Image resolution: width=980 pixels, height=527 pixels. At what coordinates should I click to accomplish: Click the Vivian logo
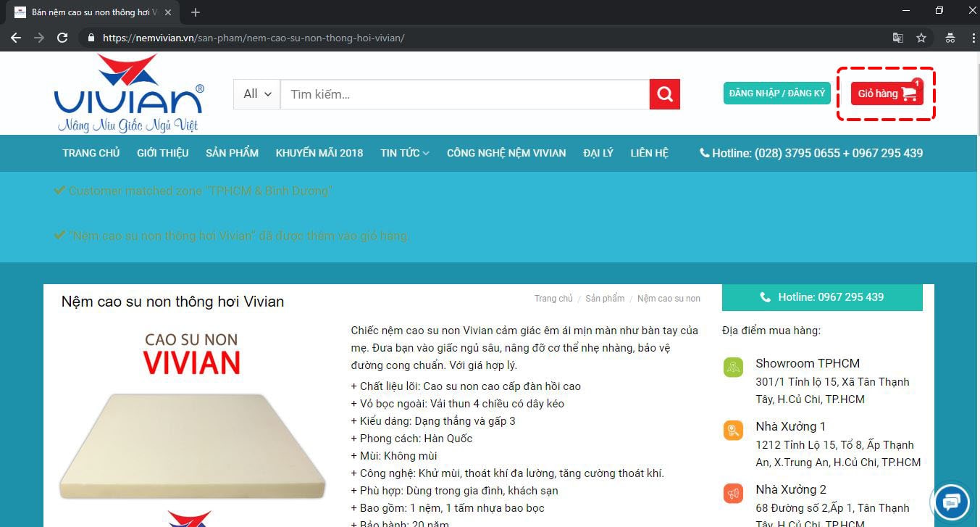[129, 93]
